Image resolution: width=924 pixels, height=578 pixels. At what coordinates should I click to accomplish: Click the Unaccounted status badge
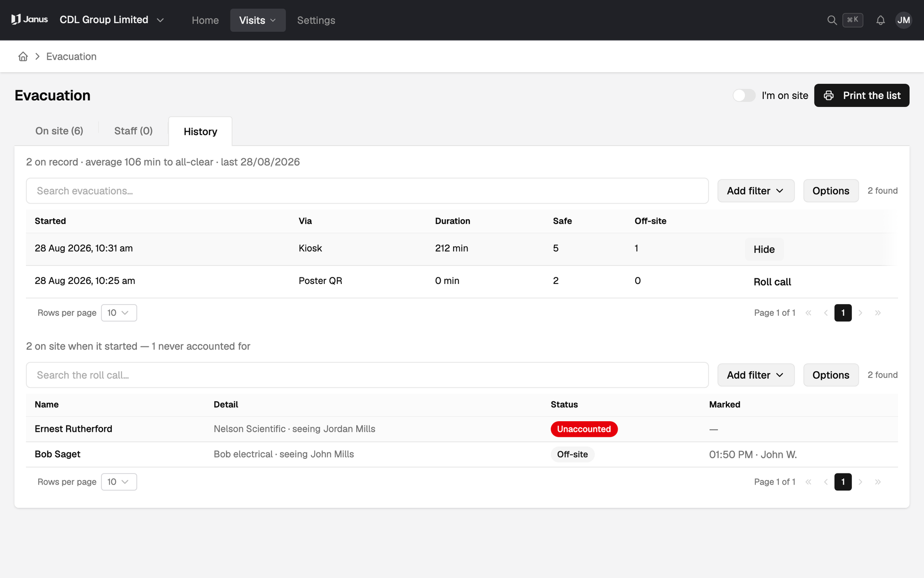[584, 429]
